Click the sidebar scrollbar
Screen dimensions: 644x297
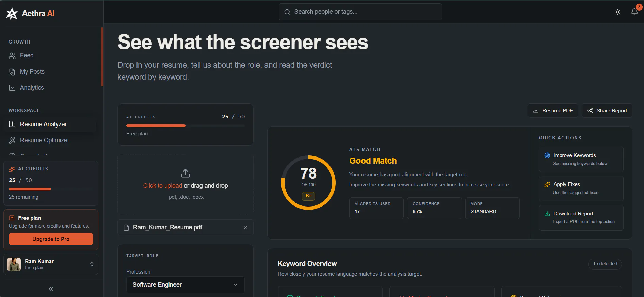(102, 57)
